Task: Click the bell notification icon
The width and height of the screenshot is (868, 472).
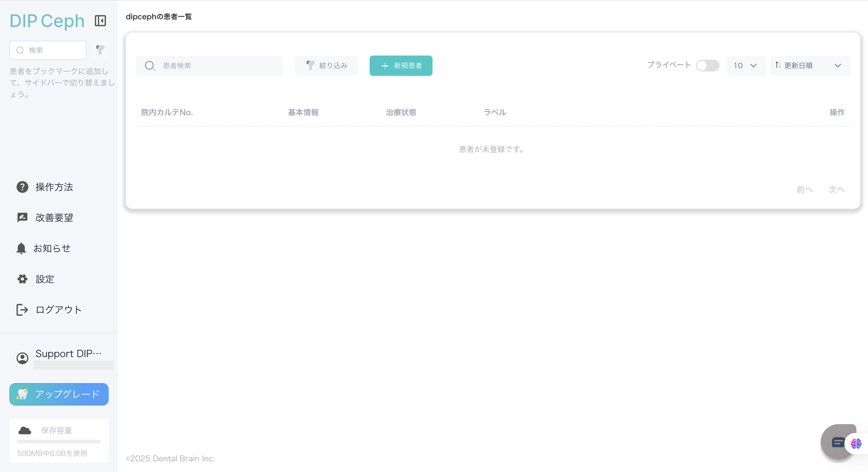Action: point(21,248)
